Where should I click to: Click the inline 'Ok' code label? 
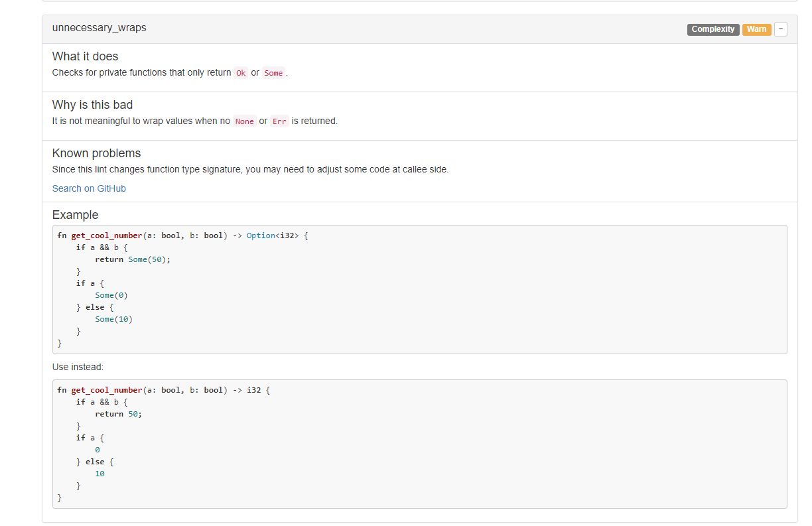241,73
